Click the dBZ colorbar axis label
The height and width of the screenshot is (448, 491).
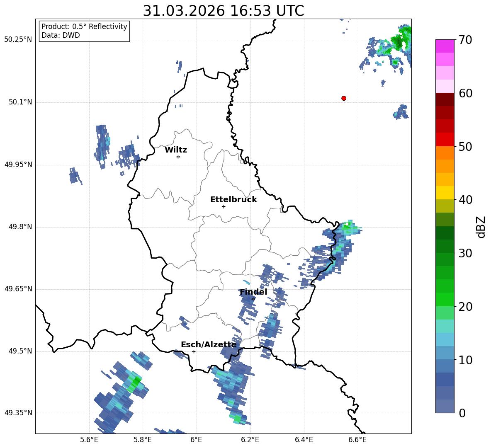[481, 227]
